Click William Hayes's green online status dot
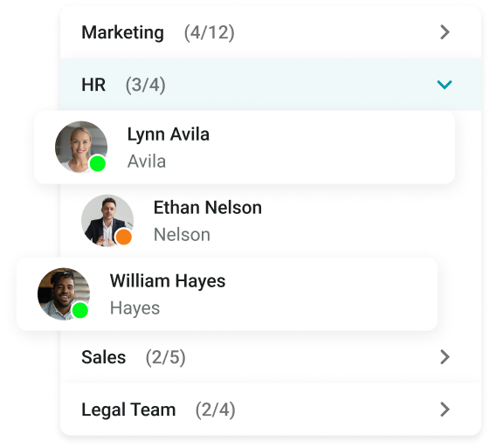Screen dimensions: 490x448 tap(80, 310)
